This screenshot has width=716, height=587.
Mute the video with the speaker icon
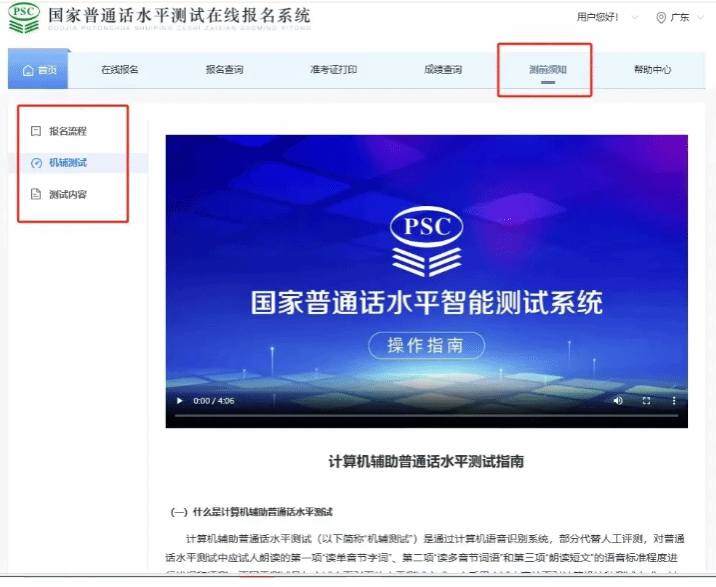point(618,401)
